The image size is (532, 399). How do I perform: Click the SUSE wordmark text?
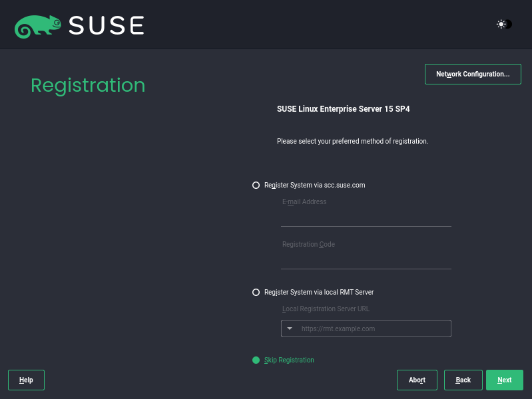[x=107, y=25]
